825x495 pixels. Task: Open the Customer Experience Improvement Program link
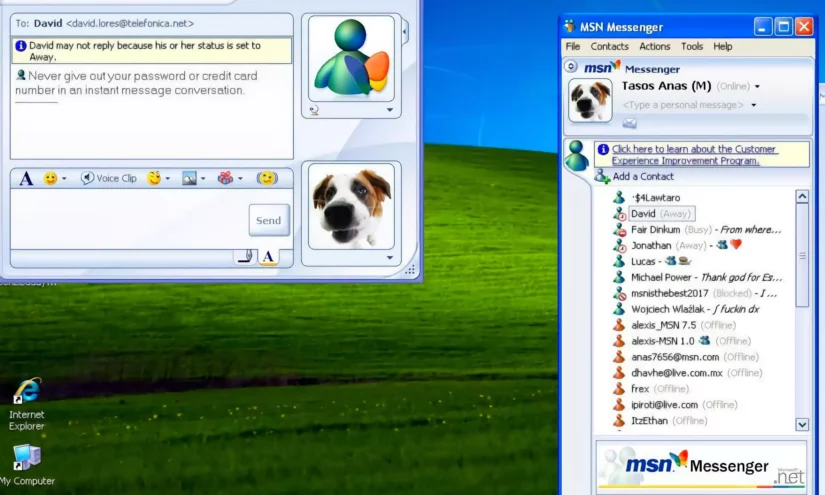[x=693, y=155]
